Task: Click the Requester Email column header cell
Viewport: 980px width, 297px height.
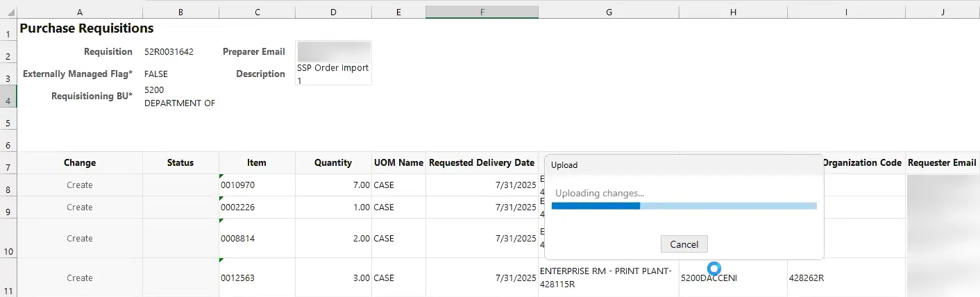Action: click(x=941, y=163)
